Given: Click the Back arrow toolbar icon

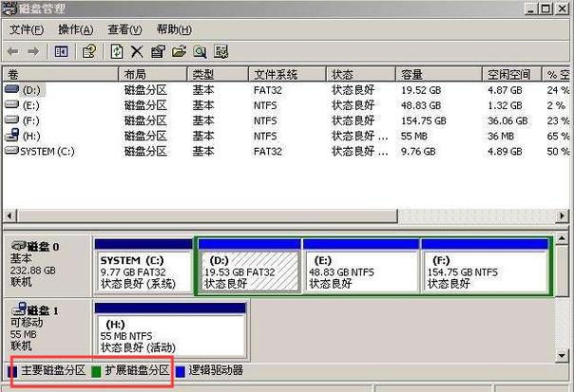Looking at the screenshot, I should click(13, 52).
